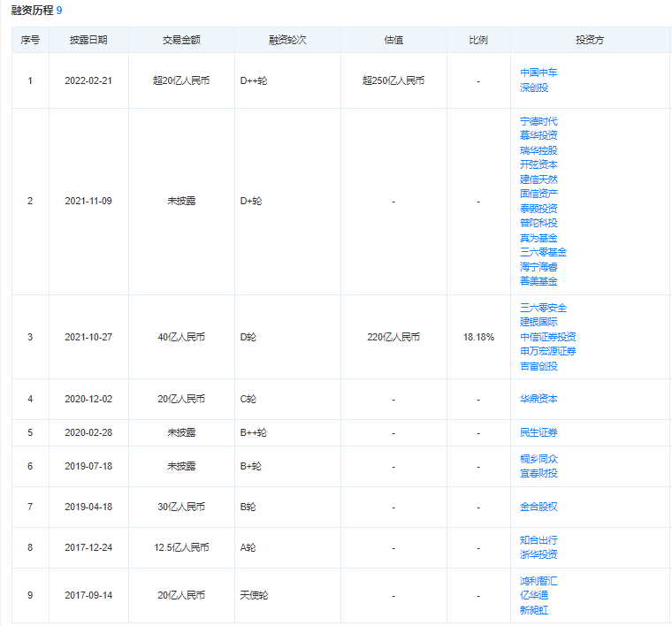672x626 pixels.
Task: Open the 深创投 investor link
Action: pyautogui.click(x=534, y=88)
